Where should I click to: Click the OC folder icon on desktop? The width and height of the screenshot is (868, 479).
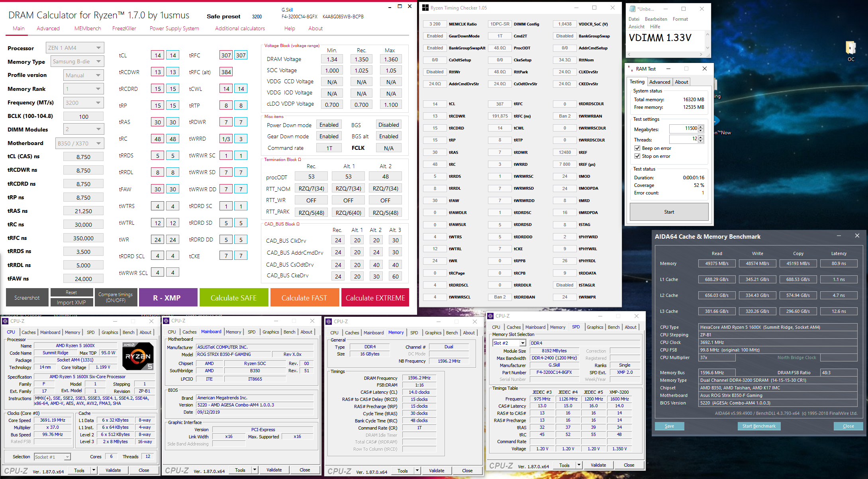(x=850, y=48)
